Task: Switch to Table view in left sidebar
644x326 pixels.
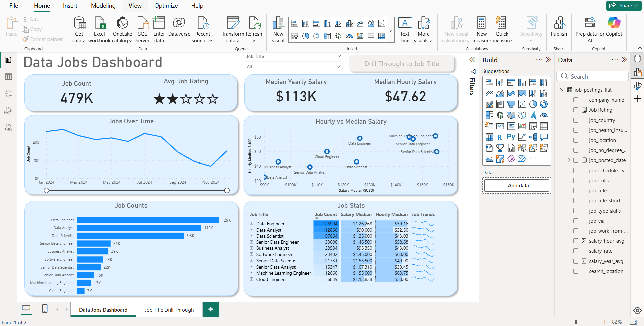Action: 9,77
